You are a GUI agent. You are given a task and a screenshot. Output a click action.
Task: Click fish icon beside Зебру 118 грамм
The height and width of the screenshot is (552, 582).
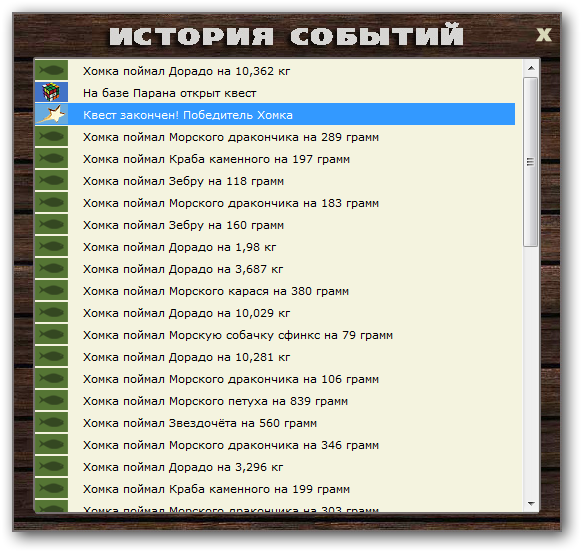52,180
